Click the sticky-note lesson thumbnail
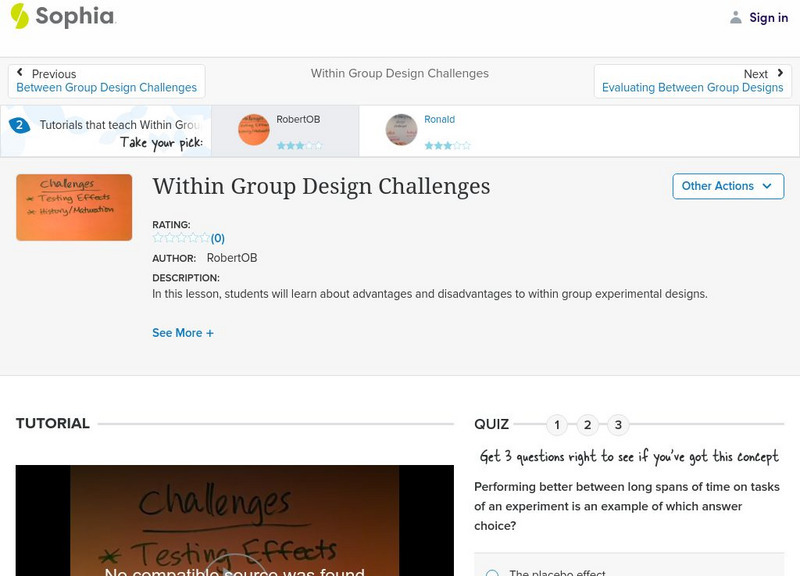 click(73, 207)
